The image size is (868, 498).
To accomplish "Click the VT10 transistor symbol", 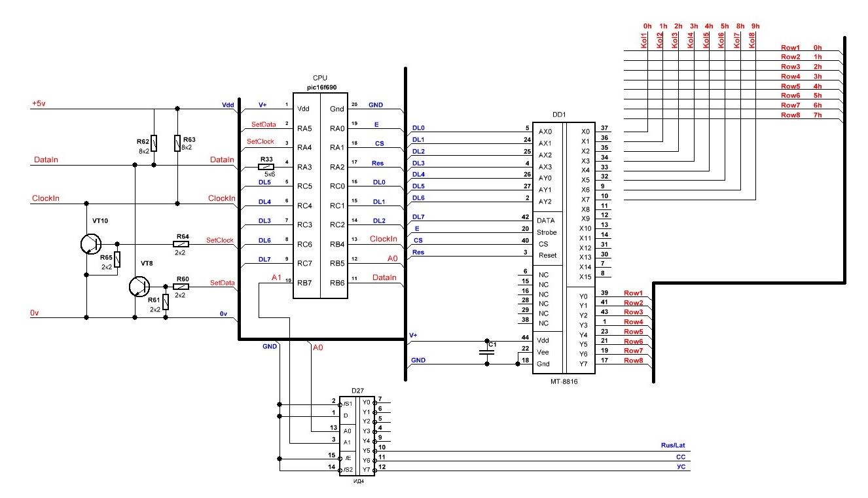I will tap(90, 243).
